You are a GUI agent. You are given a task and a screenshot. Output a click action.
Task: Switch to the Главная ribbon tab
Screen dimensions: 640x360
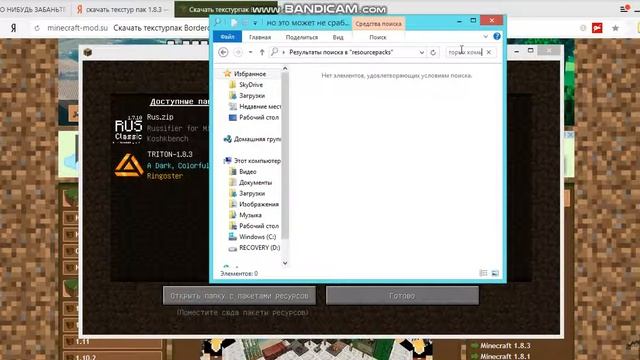260,37
